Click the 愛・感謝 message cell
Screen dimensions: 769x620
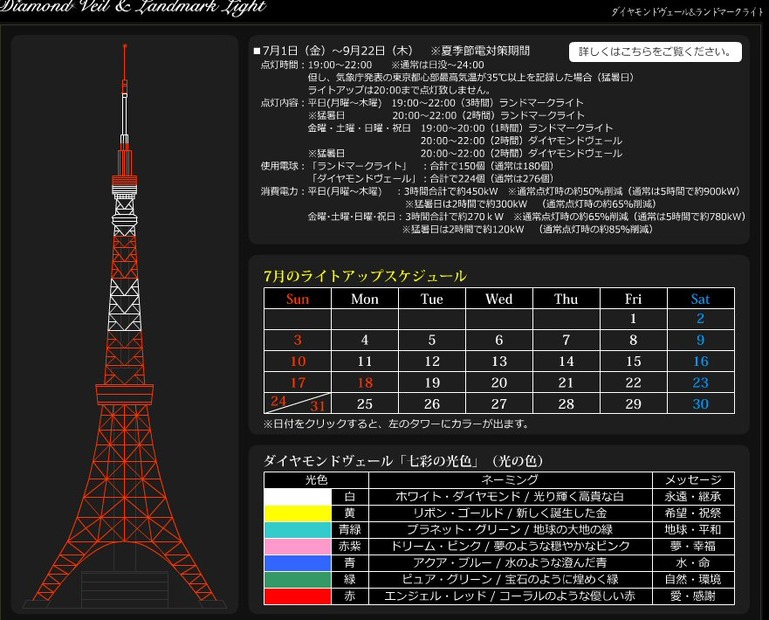[x=693, y=596]
